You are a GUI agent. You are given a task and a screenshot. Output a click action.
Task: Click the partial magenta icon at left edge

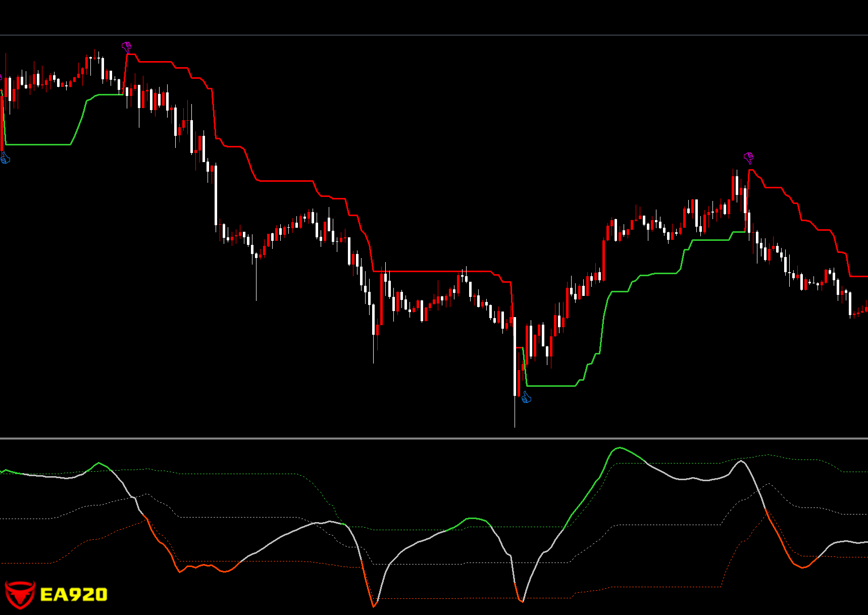click(1, 78)
